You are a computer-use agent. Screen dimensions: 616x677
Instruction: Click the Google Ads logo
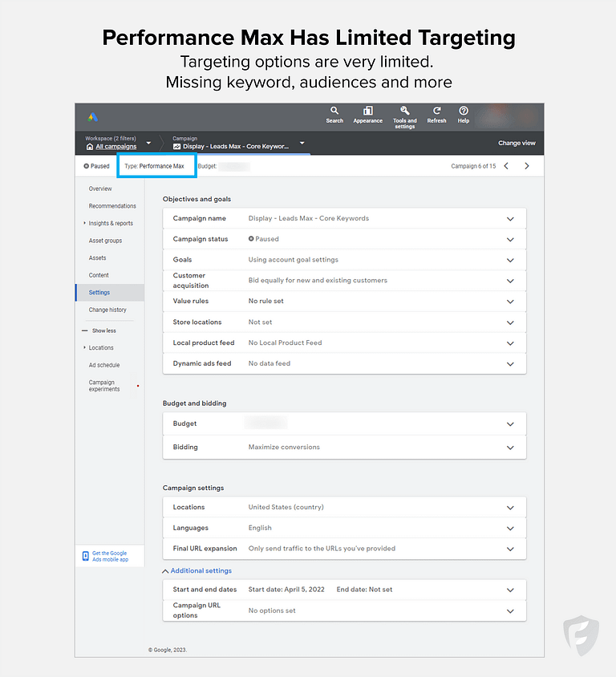(x=91, y=116)
